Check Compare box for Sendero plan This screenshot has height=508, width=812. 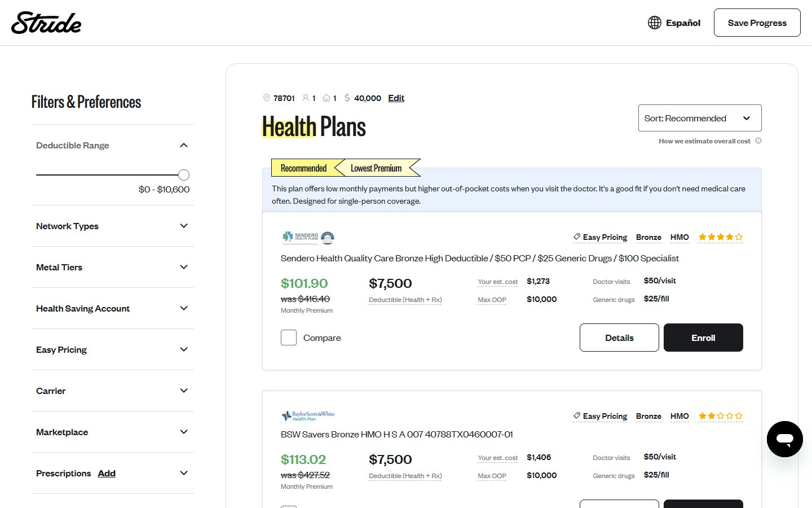tap(289, 338)
